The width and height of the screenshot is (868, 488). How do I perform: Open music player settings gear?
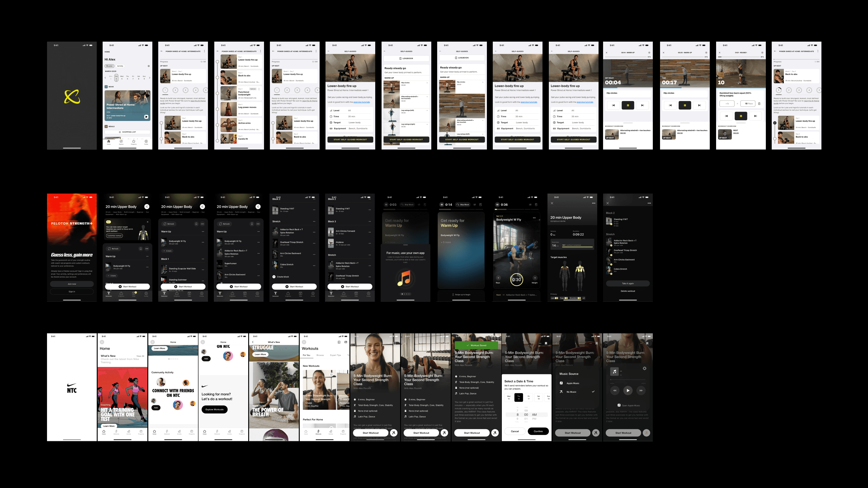(644, 368)
